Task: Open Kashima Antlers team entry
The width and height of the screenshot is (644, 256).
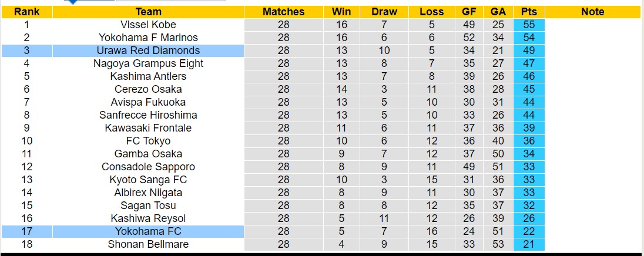Action: [x=148, y=76]
